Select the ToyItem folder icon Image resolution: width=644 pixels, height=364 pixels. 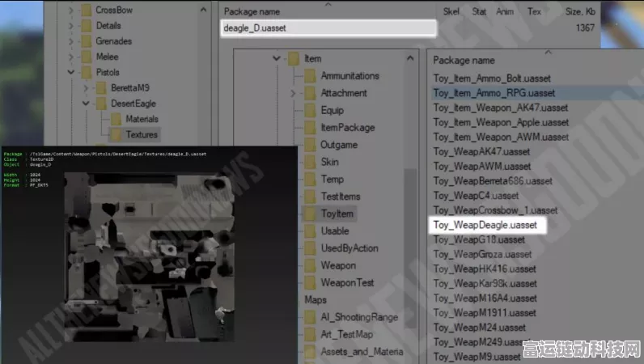[x=310, y=214]
